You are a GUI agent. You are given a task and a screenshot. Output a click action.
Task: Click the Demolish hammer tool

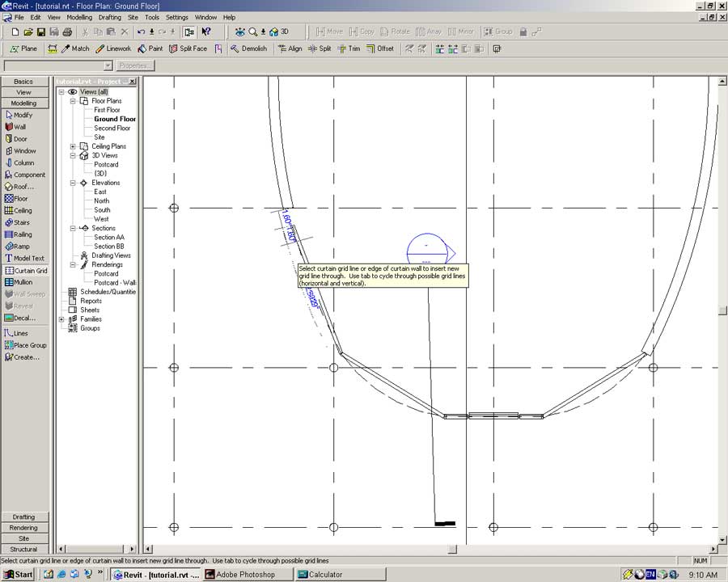pyautogui.click(x=248, y=48)
